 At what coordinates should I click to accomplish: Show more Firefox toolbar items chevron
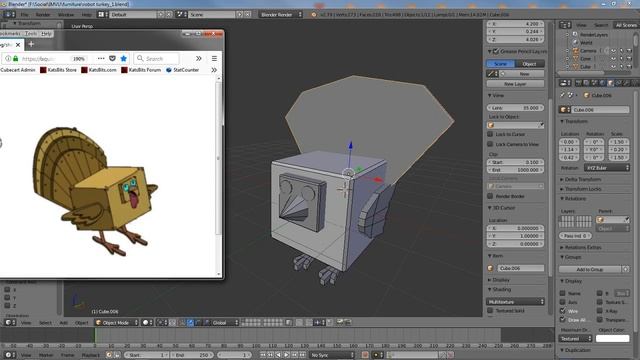199,58
